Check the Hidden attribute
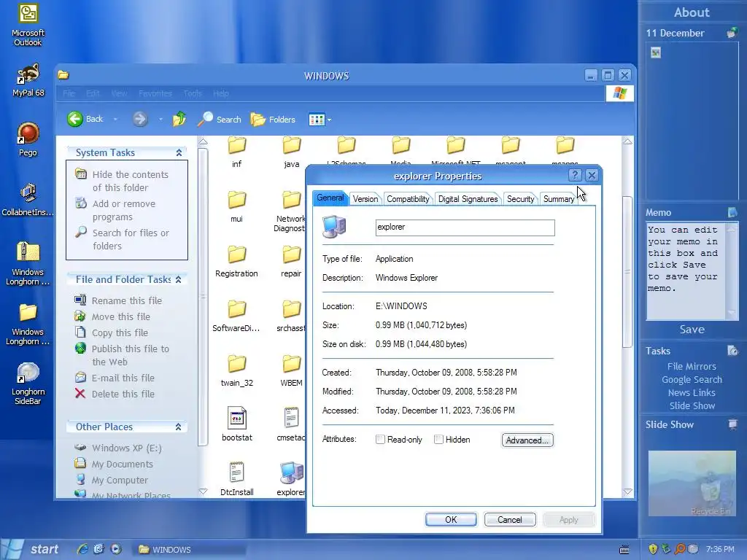 (x=438, y=440)
